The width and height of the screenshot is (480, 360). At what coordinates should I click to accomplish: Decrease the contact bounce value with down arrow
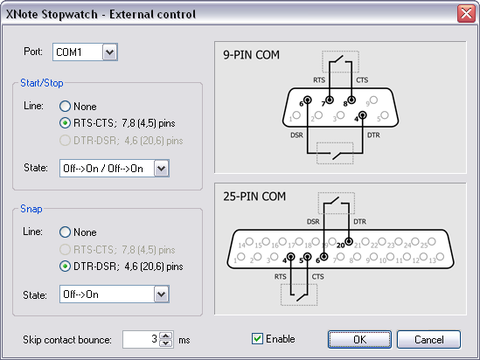coord(166,343)
